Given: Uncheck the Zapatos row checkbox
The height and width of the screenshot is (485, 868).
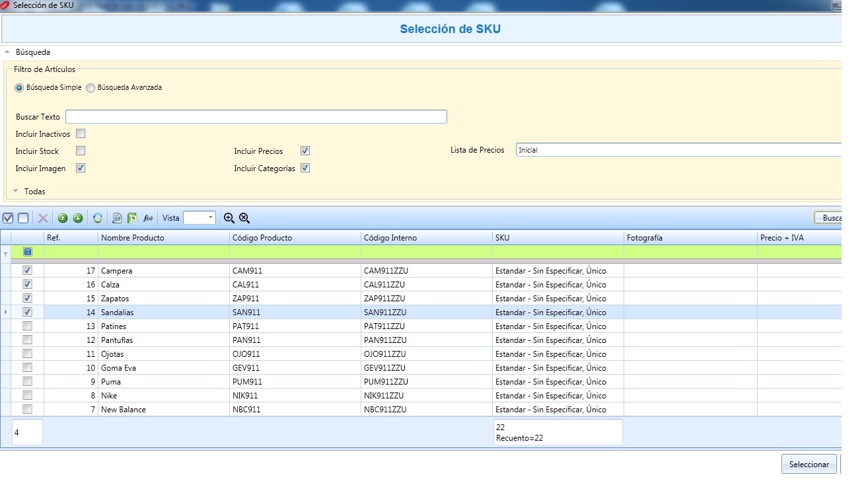Looking at the screenshot, I should [27, 298].
